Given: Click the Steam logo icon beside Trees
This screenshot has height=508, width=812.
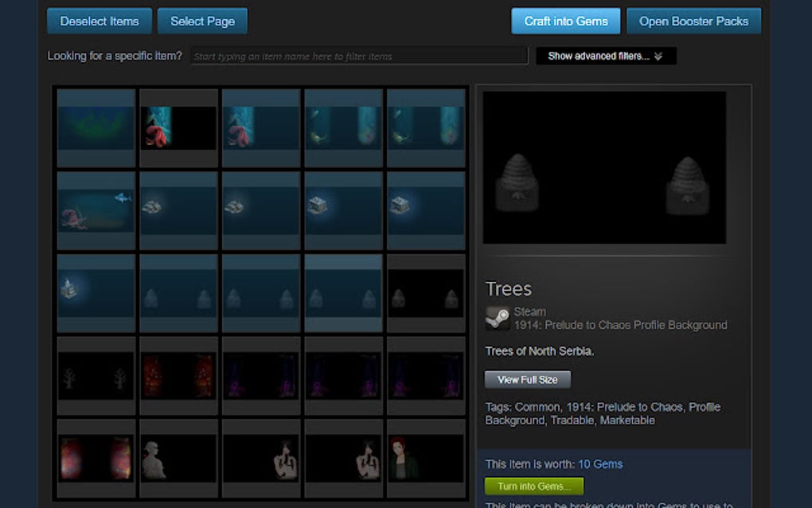Looking at the screenshot, I should [497, 318].
